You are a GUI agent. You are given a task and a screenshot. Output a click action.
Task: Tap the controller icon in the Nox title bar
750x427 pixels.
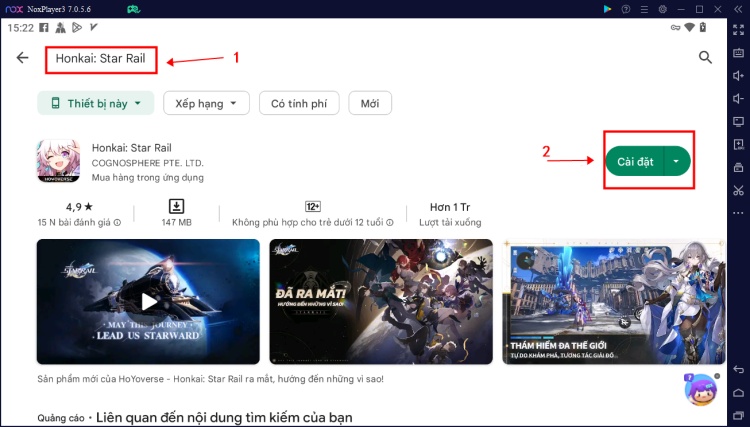pyautogui.click(x=133, y=9)
